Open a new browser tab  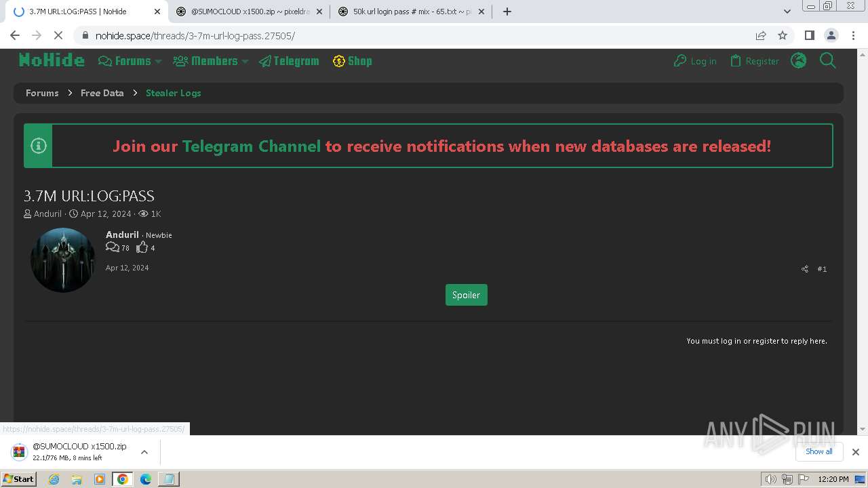[507, 12]
